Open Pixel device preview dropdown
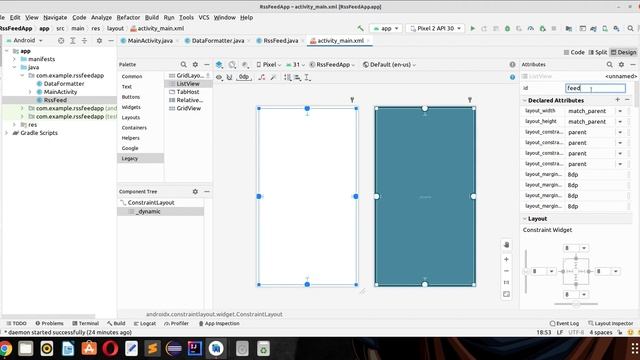Image resolution: width=640 pixels, height=360 pixels. click(269, 64)
